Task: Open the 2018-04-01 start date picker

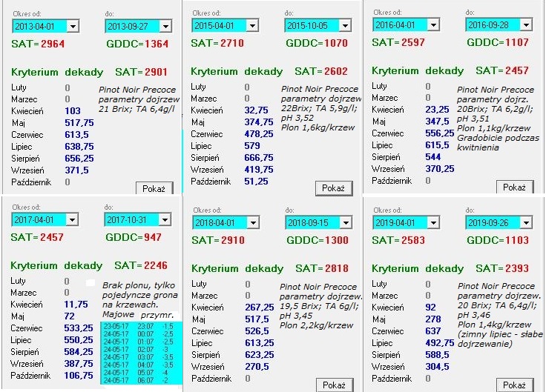Action: (253, 222)
